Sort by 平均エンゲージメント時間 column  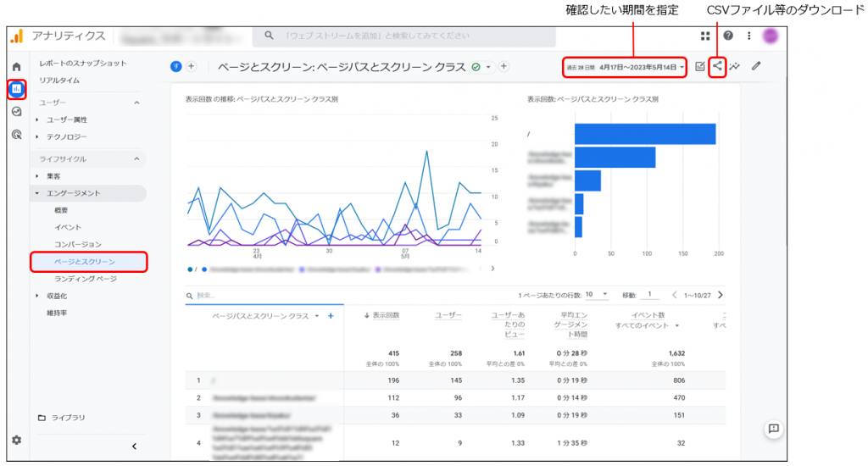570,325
